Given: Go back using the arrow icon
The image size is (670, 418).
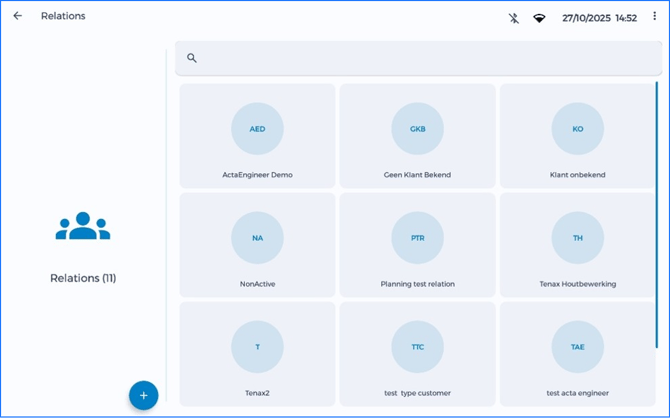Looking at the screenshot, I should 18,16.
